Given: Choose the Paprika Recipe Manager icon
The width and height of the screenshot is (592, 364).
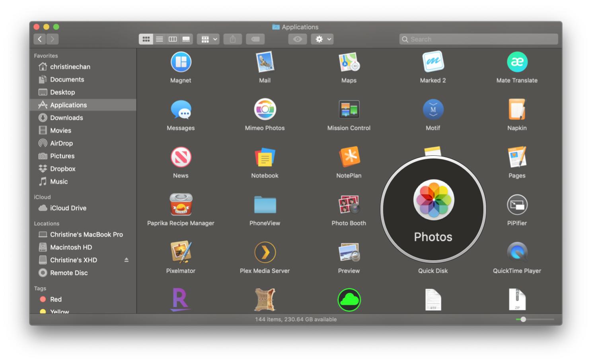Looking at the screenshot, I should 181,204.
